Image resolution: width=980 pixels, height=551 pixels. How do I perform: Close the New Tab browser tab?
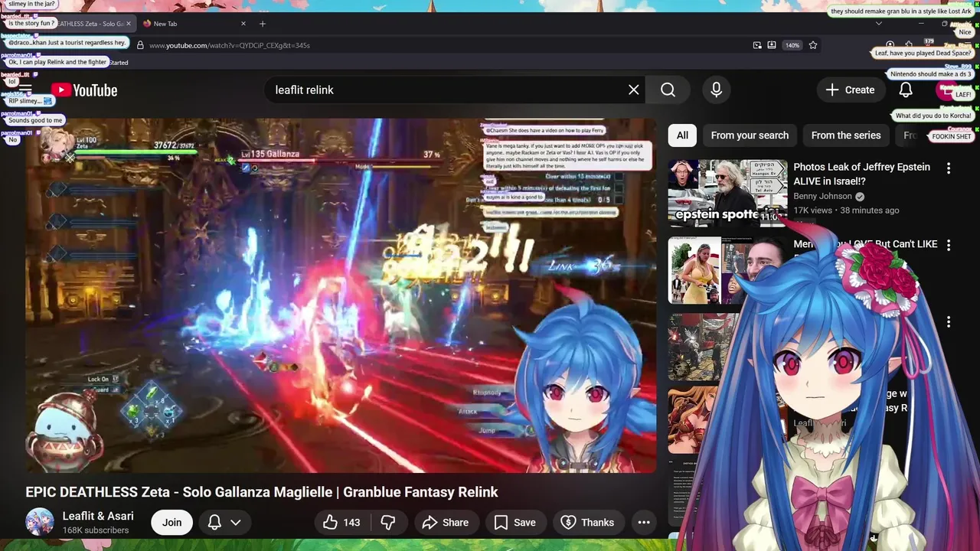(243, 24)
